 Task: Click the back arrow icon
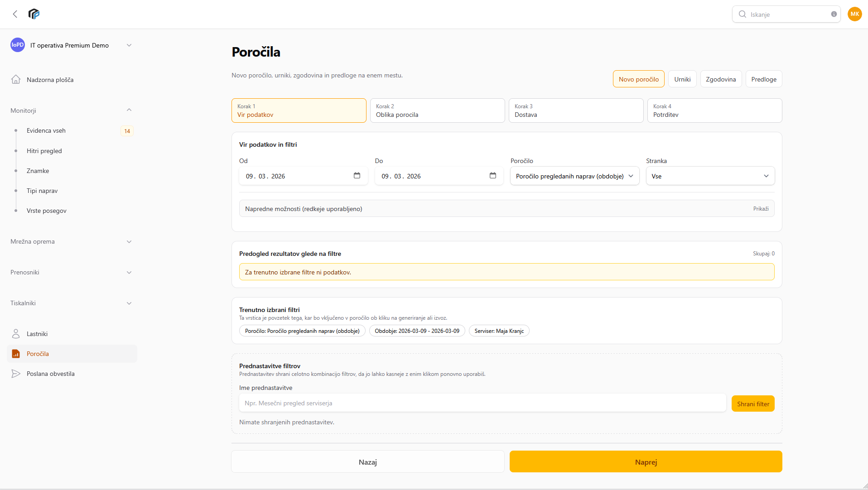[x=15, y=14]
